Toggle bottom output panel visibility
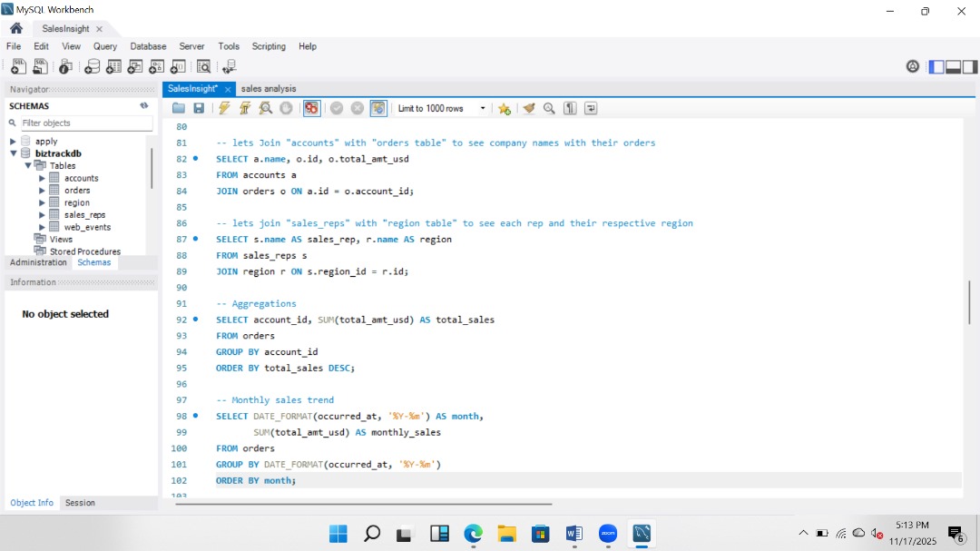The image size is (980, 551). 953,67
